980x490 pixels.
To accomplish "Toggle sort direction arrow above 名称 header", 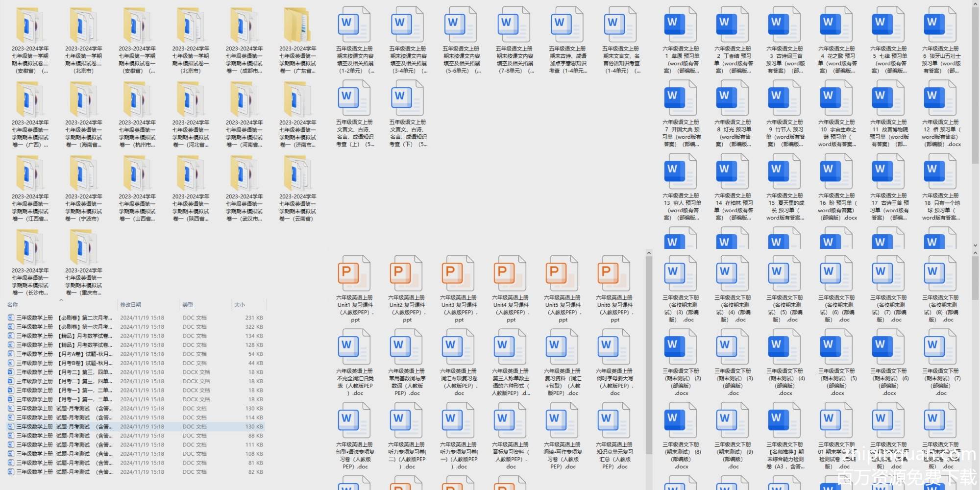I will (x=61, y=300).
